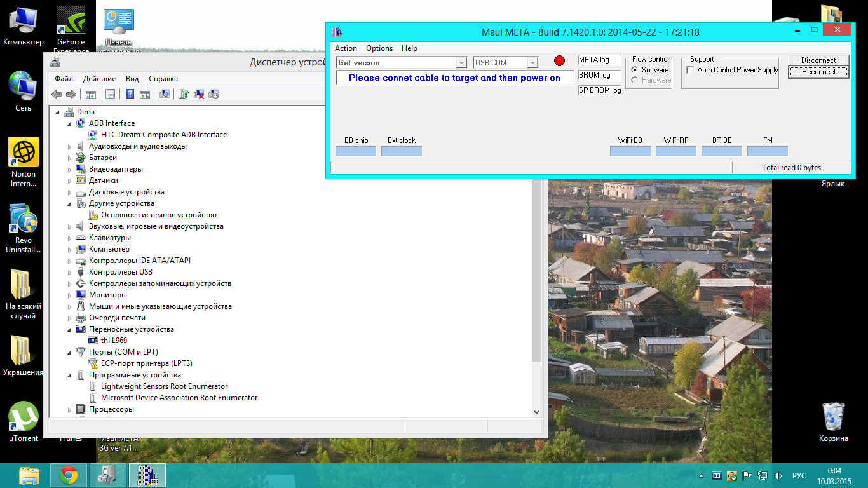Select the Software flow control radio button
The height and width of the screenshot is (488, 868).
coord(635,70)
